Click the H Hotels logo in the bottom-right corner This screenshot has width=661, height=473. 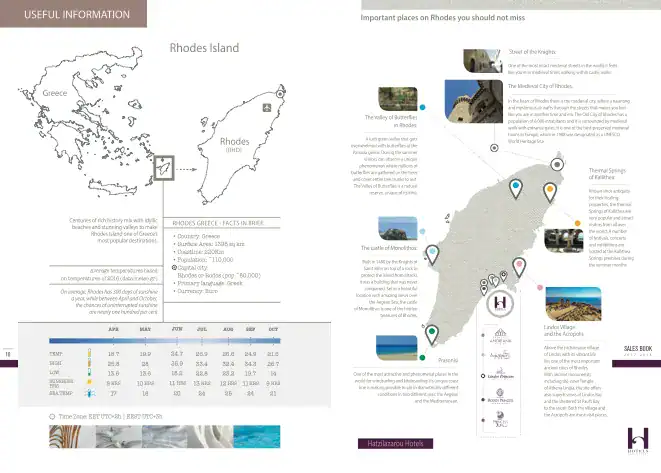(x=638, y=441)
